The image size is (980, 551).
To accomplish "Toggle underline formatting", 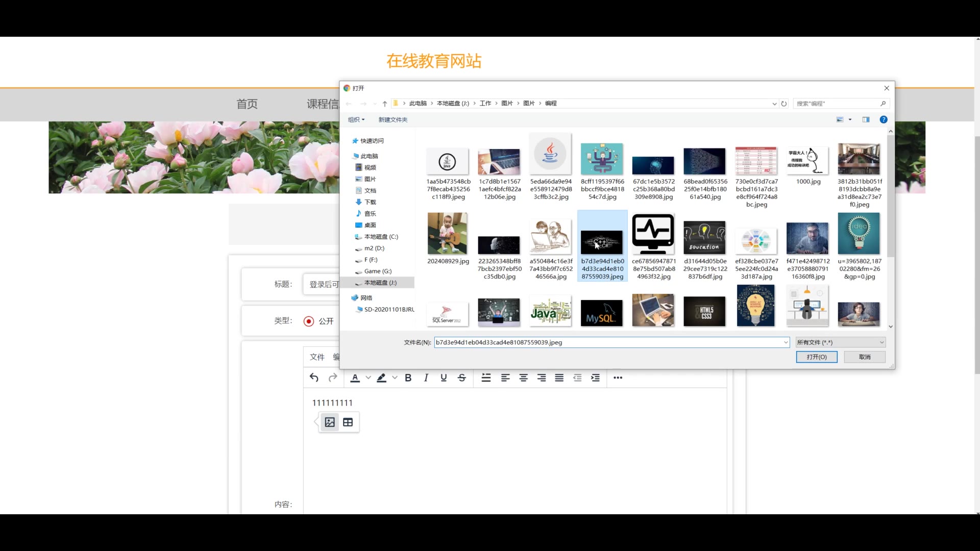I will [444, 378].
